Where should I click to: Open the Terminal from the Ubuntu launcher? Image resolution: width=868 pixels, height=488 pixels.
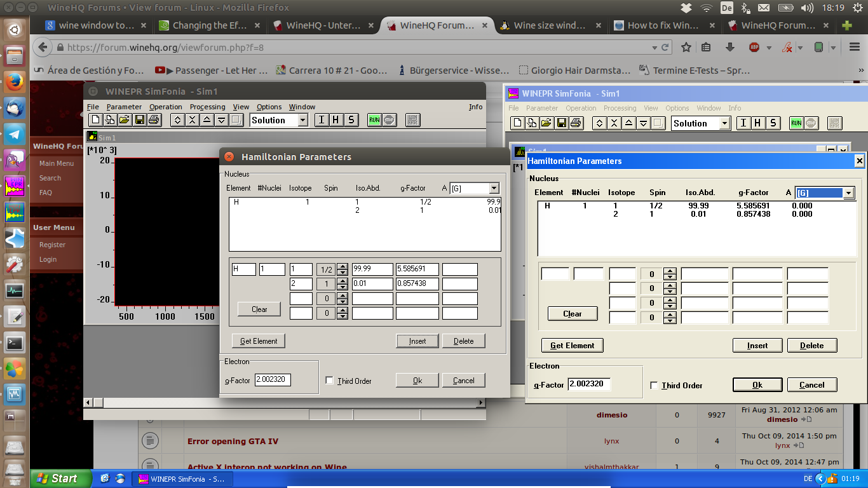click(15, 343)
